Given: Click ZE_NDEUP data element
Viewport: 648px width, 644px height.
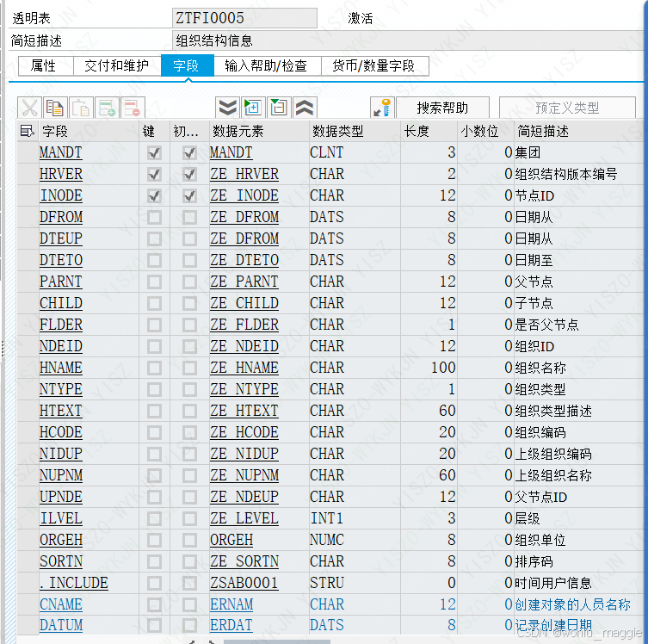Looking at the screenshot, I should pyautogui.click(x=244, y=497).
